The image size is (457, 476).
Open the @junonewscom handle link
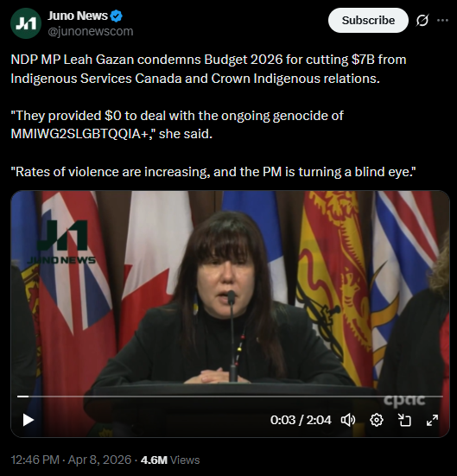[91, 32]
